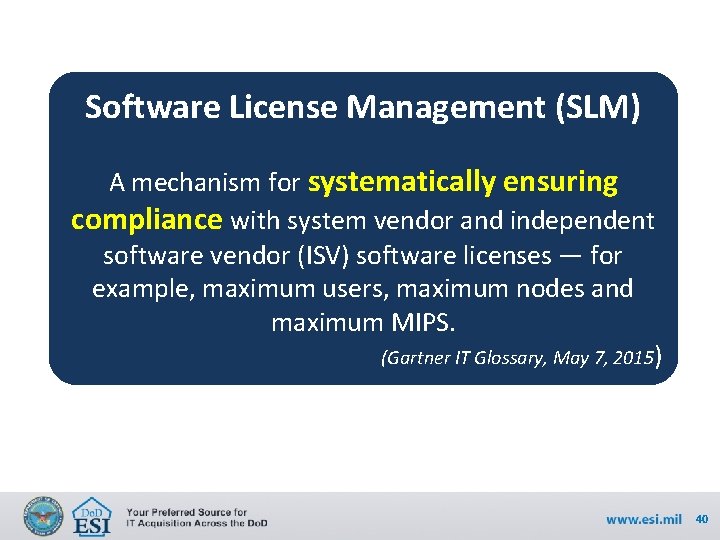This screenshot has height=540, width=720.
Task: Click the line 'software vendor (ISV) software licenses'
Action: tap(327, 256)
